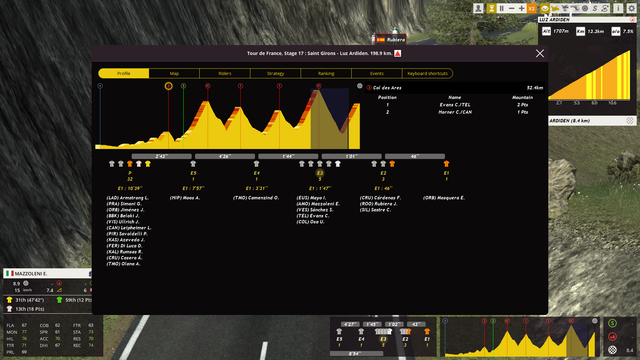
Task: Select rider (HIP) Moos A.
Action: [185, 198]
